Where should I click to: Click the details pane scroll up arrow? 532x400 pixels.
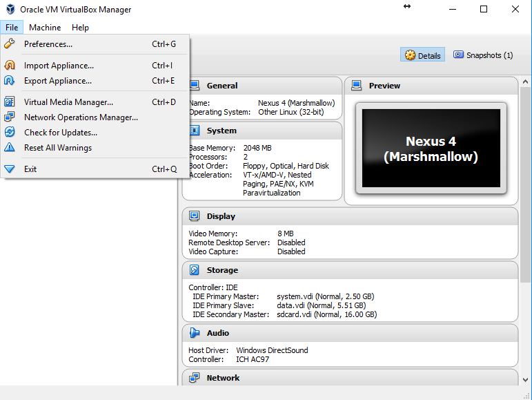[525, 82]
